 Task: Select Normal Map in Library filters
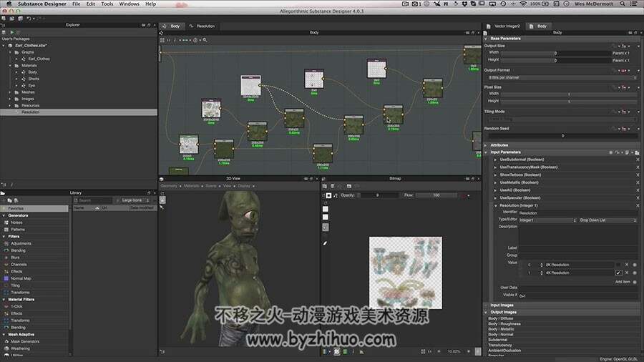21,278
